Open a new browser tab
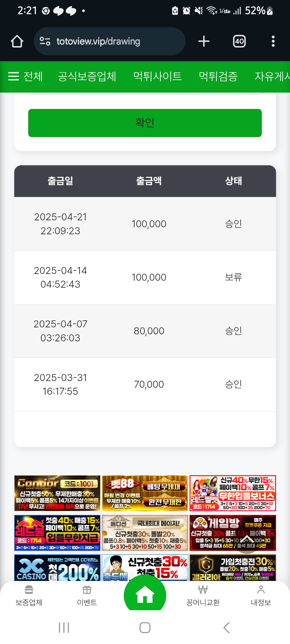Screen dimensions: 290x644 coord(204,41)
